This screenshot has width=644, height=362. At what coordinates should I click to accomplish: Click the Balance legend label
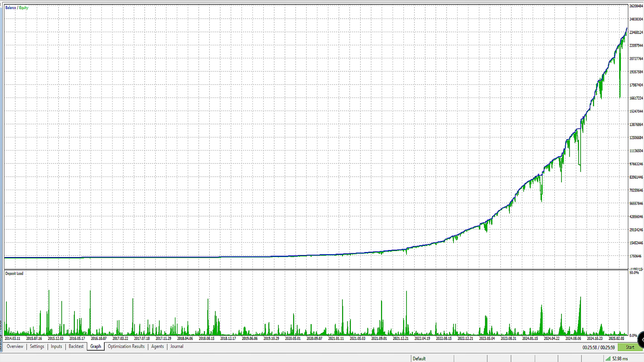(10, 8)
